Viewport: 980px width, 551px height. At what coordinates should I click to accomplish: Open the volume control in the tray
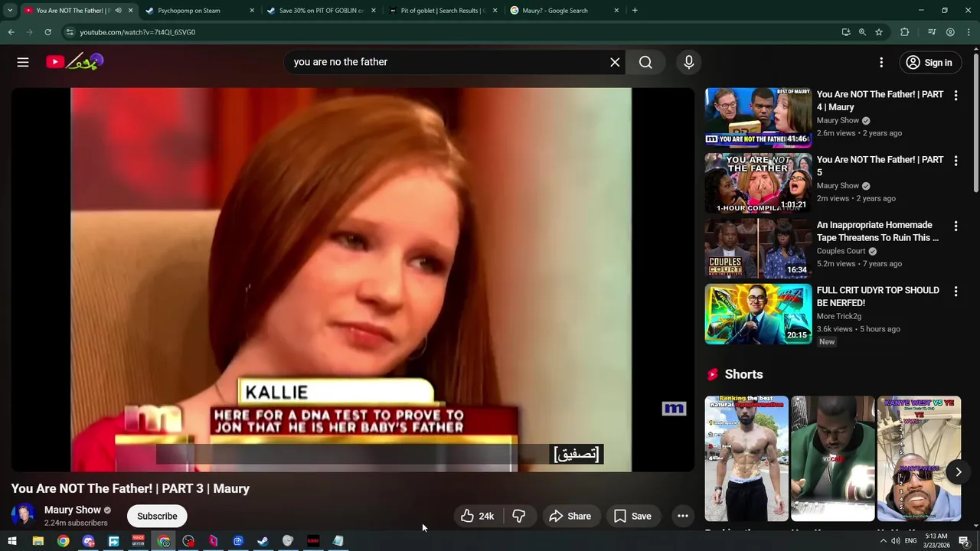point(895,541)
